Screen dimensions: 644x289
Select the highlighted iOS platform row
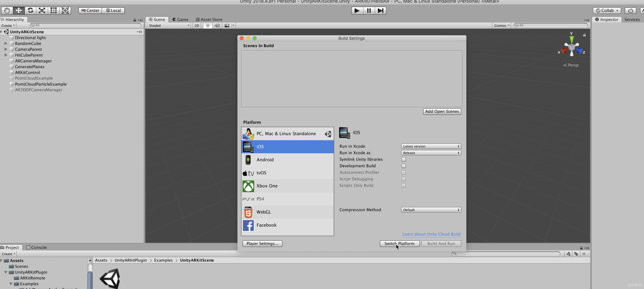pos(287,147)
